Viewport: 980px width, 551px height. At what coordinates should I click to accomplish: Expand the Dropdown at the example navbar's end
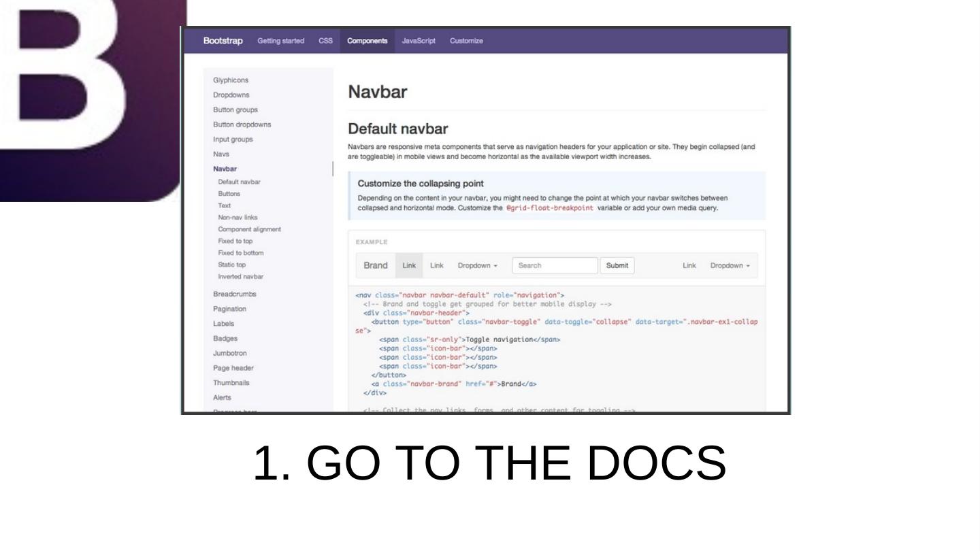[730, 265]
